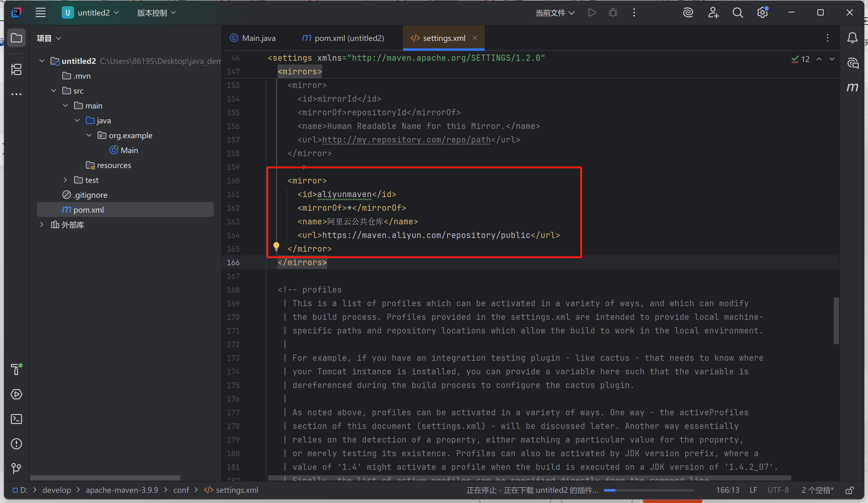Toggle the Project tool window folder button

point(16,38)
